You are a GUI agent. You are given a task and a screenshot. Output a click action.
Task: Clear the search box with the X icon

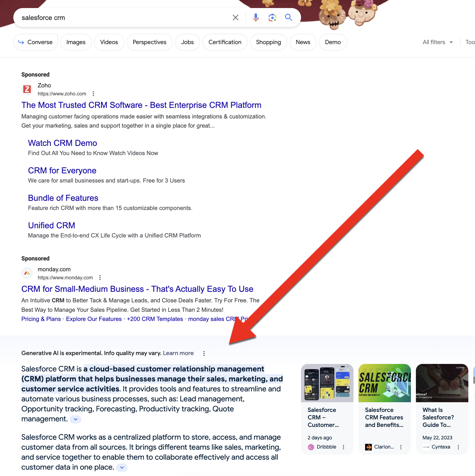(x=236, y=18)
